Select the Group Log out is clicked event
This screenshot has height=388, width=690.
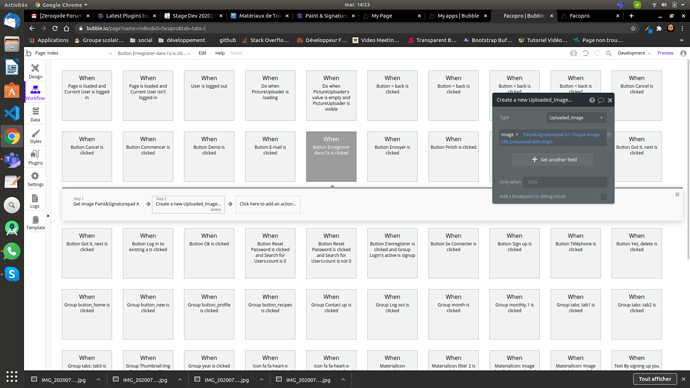click(392, 314)
